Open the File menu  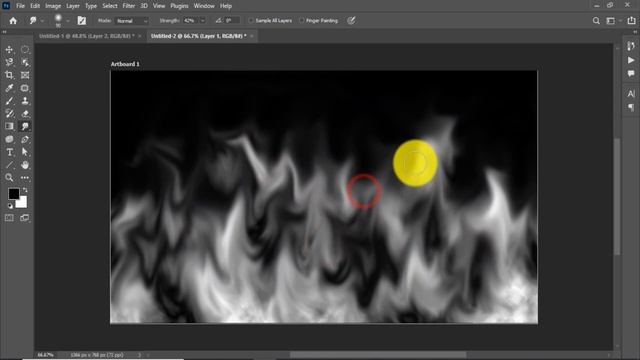[20, 6]
